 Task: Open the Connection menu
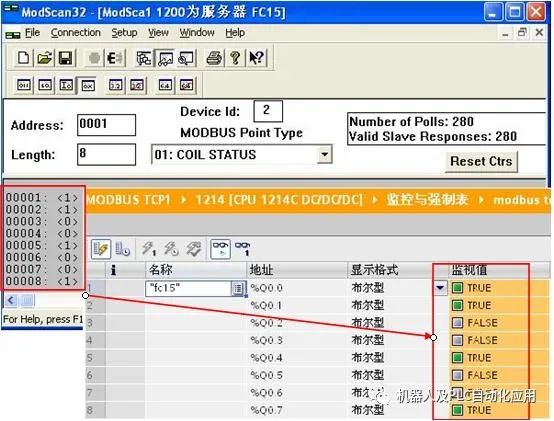tap(76, 33)
